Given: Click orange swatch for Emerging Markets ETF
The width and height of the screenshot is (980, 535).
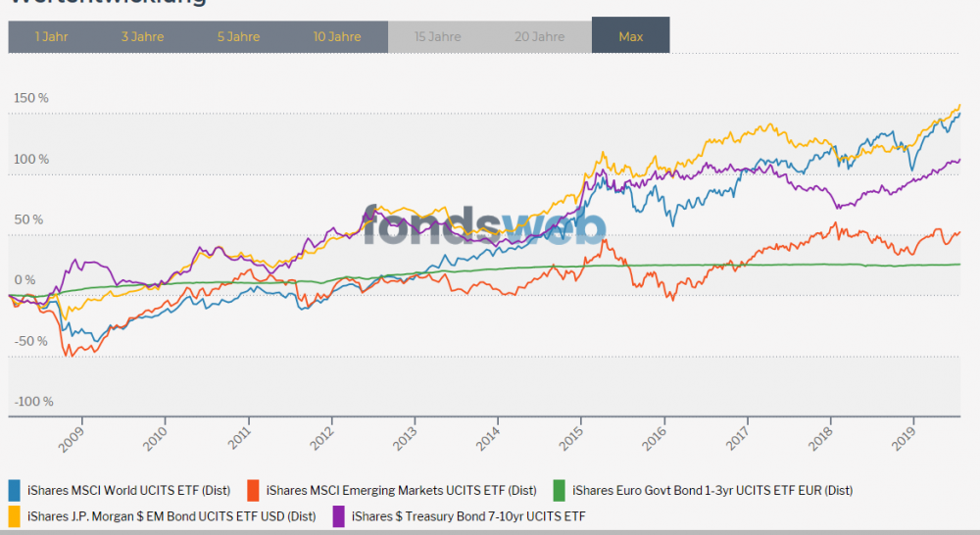Looking at the screenshot, I should pyautogui.click(x=253, y=490).
